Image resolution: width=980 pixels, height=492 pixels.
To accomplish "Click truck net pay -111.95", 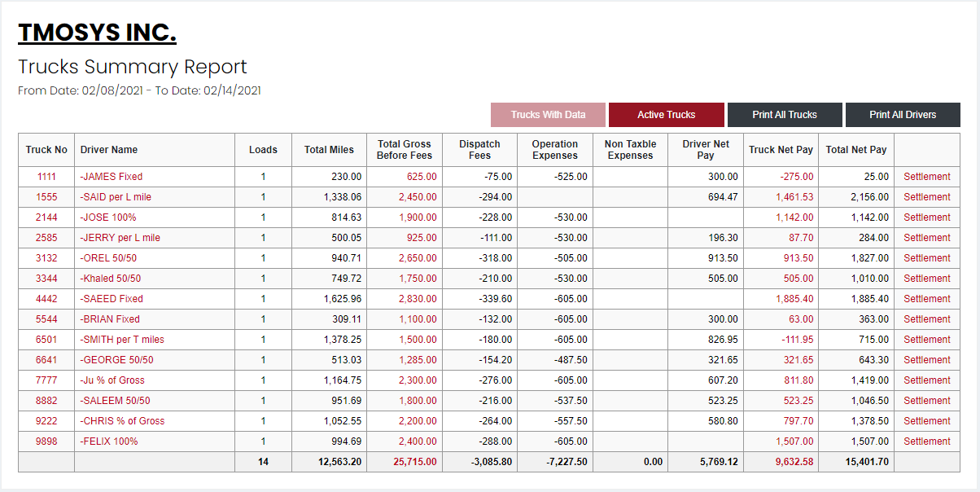I will coord(797,340).
